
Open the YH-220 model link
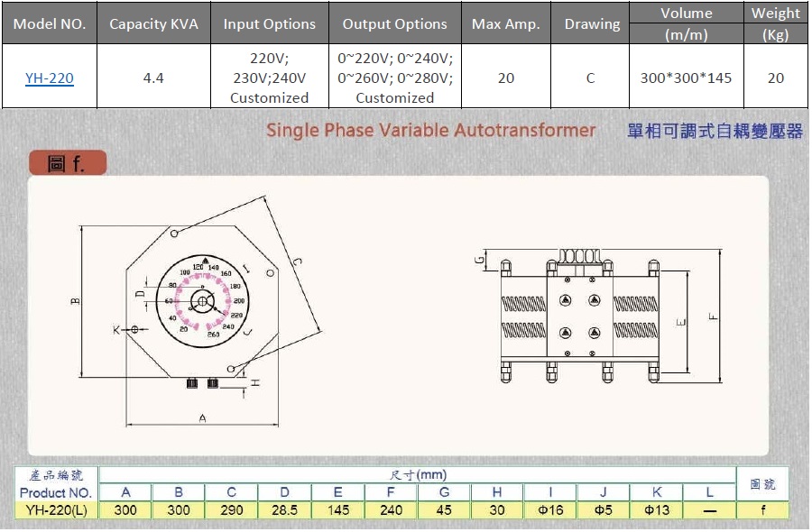point(49,78)
